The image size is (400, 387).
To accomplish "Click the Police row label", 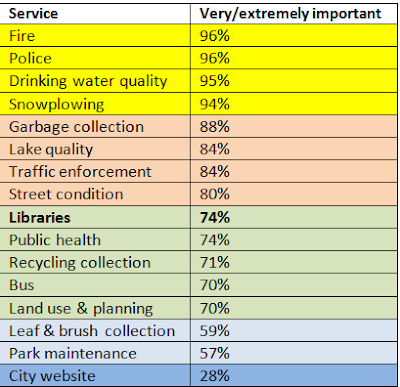I will click(95, 58).
